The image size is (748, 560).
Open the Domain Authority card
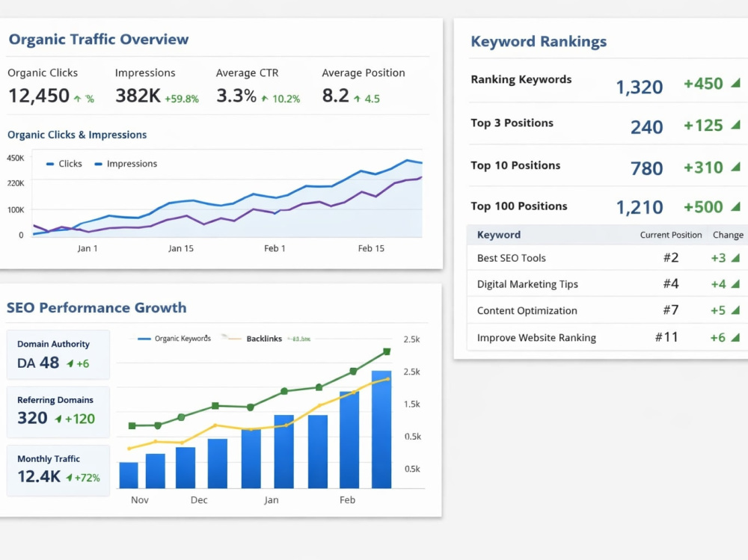pyautogui.click(x=58, y=354)
